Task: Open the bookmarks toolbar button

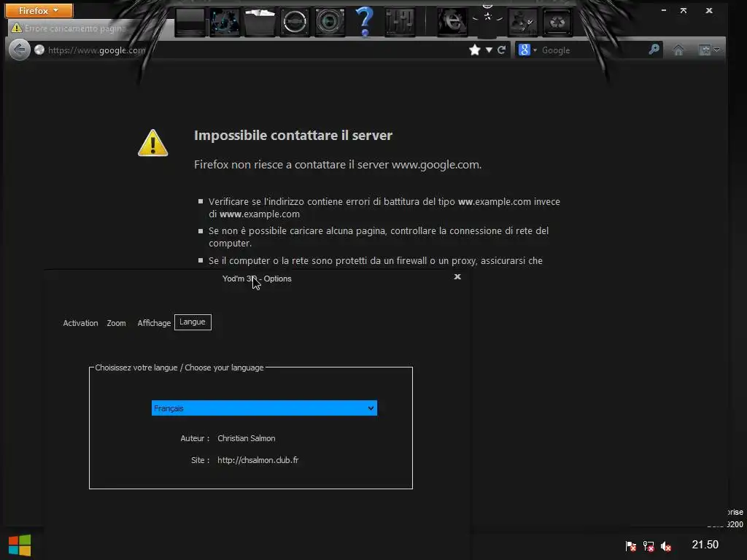Action: [709, 50]
